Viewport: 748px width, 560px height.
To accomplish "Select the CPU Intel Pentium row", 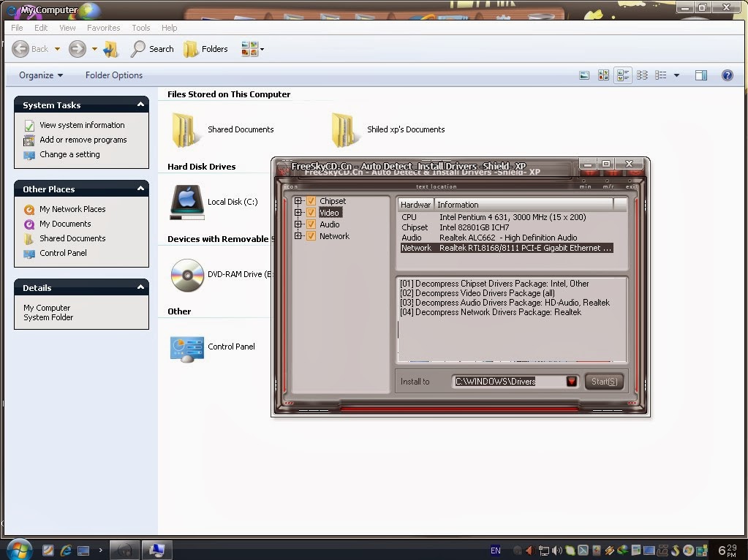I will point(494,217).
